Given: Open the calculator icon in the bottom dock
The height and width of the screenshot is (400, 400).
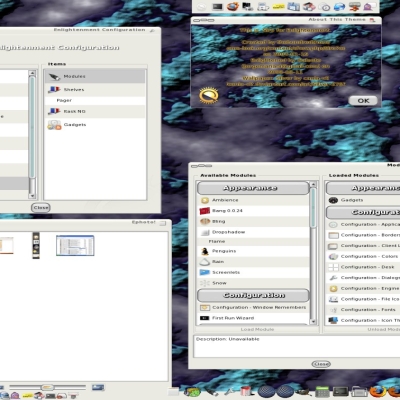Looking at the screenshot, I should tap(322, 392).
